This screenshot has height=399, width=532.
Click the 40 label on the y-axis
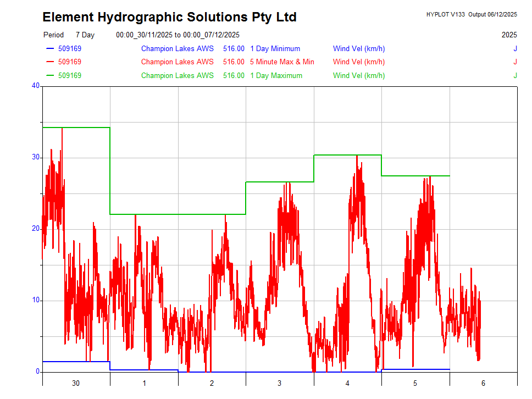(x=36, y=86)
